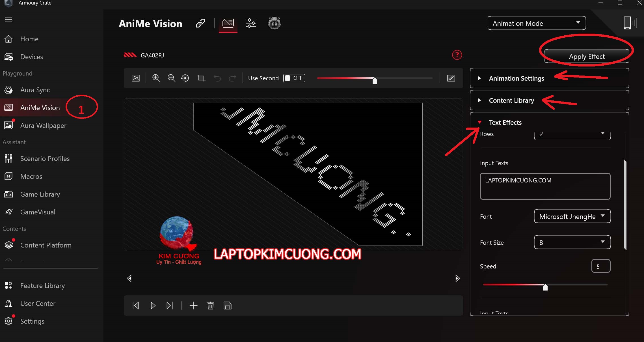Viewport: 644px width, 342px height.
Task: Click the Speed slider handle
Action: click(545, 287)
